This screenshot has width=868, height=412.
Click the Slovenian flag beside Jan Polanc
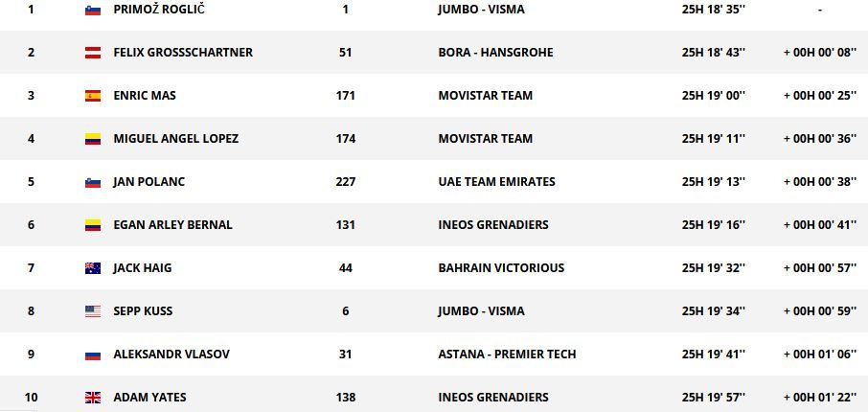(x=92, y=182)
